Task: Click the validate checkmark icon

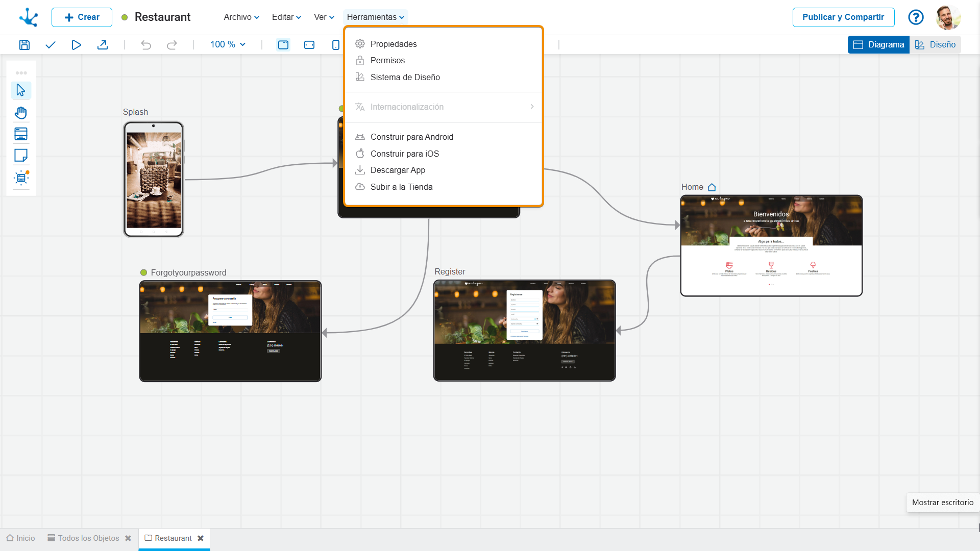Action: (50, 45)
